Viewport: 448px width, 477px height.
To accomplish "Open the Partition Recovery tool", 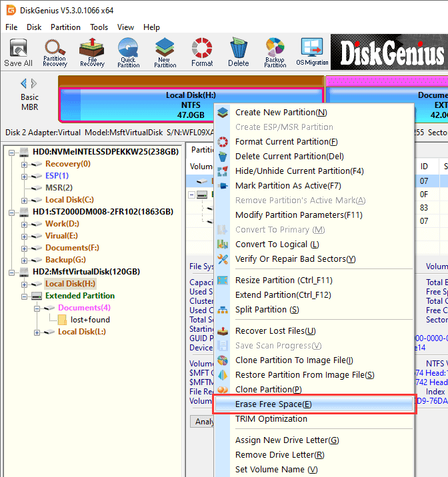I will click(55, 52).
